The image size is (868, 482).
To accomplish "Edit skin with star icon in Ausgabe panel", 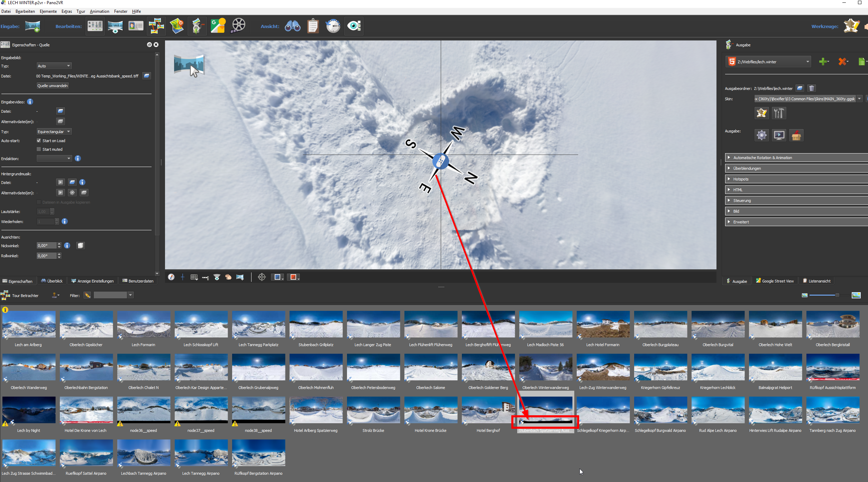I will point(761,113).
